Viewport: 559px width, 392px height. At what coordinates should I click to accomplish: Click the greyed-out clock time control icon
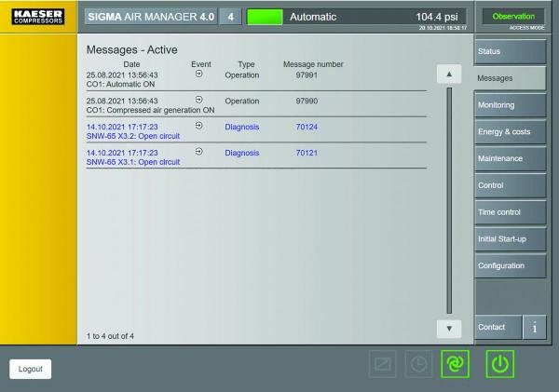coord(418,364)
